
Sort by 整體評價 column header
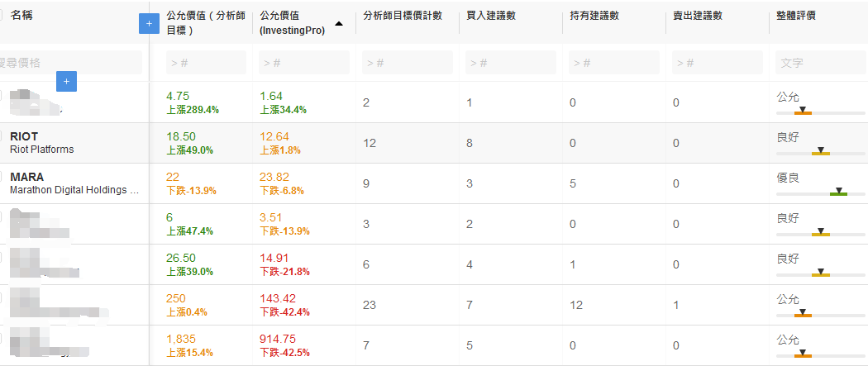coord(796,16)
